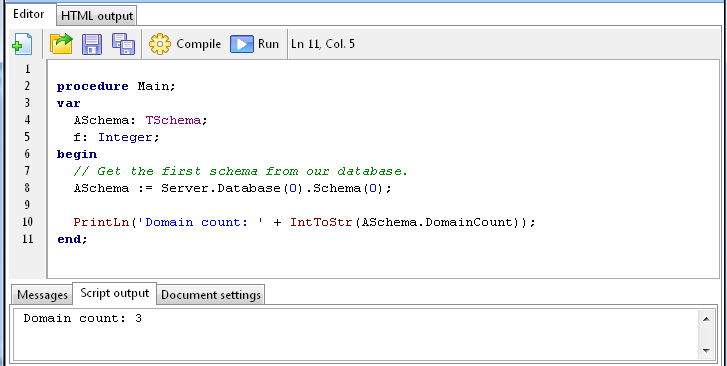Open a script file from folder
The image size is (727, 366).
(x=61, y=44)
